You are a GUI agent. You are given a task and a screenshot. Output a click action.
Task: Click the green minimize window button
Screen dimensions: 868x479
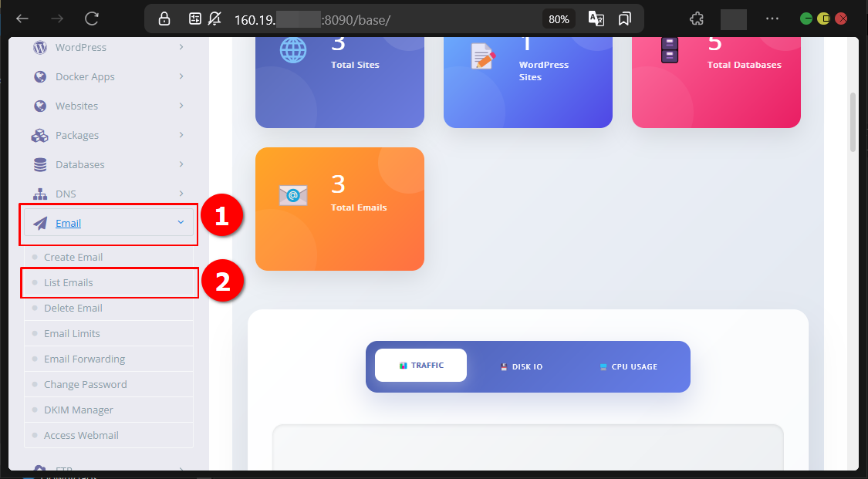[806, 19]
